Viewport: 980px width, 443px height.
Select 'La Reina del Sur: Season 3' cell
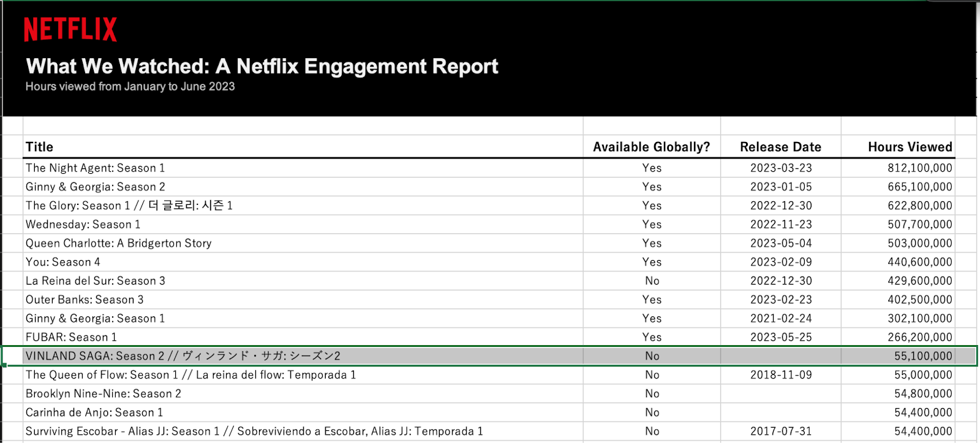(303, 281)
